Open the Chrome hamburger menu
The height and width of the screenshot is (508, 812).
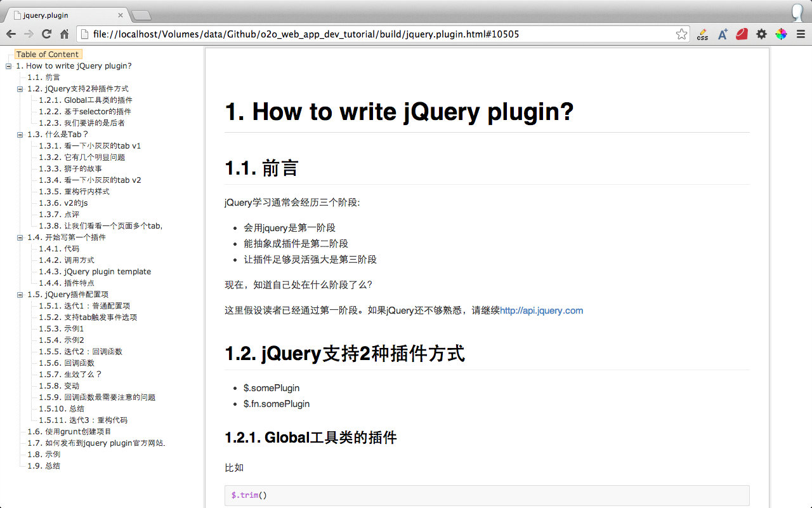pos(801,34)
